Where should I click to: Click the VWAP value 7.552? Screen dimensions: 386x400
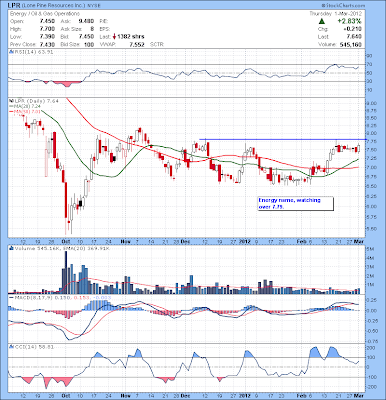coord(137,44)
